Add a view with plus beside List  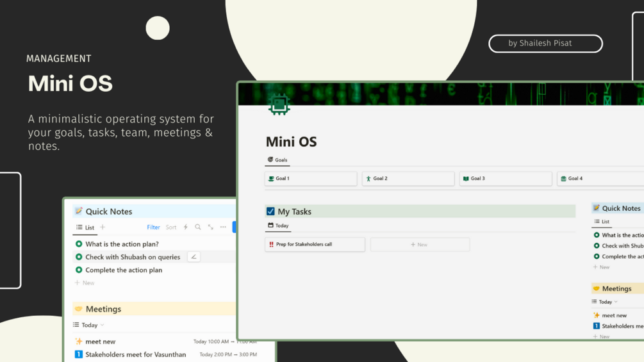pos(103,227)
